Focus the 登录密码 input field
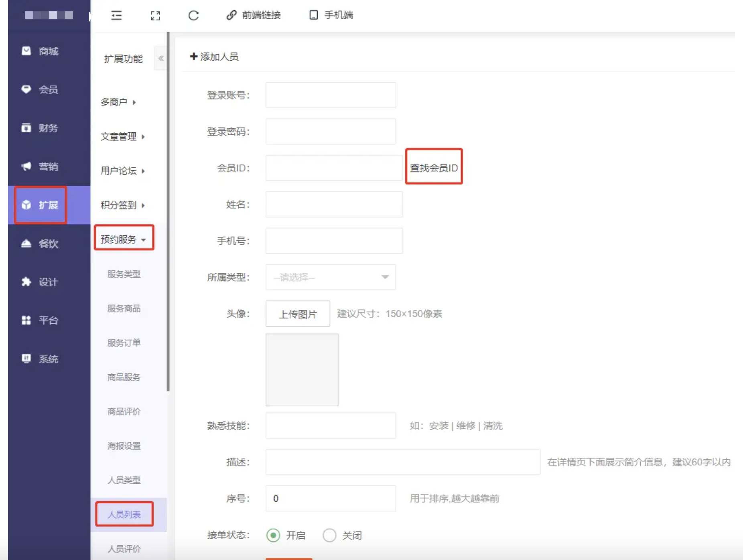 [x=331, y=132]
